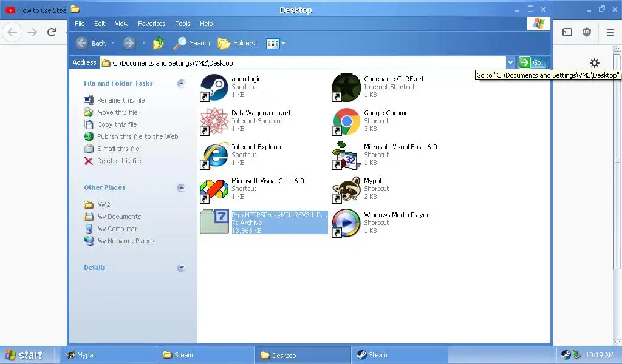Click the network tray icon beside the clock
This screenshot has height=364, width=622.
coord(576,355)
